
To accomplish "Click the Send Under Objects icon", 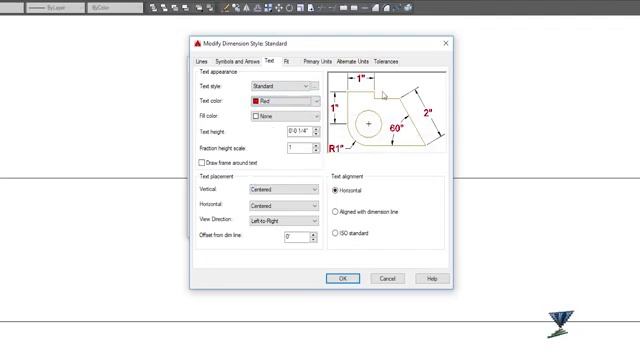I will 185,8.
